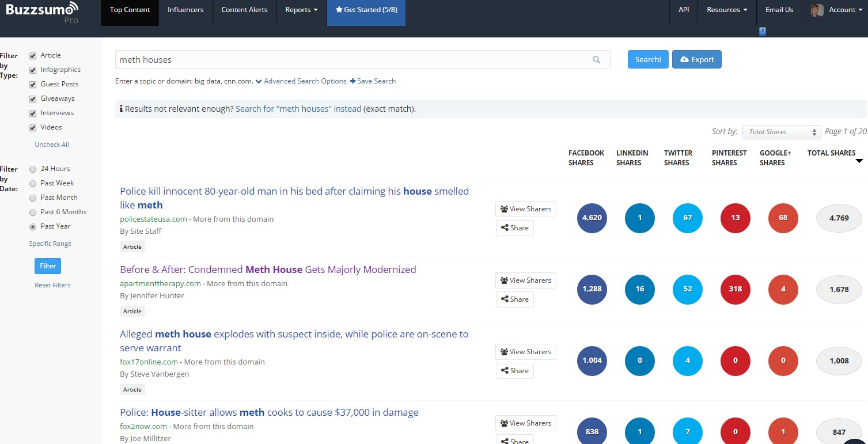The image size is (868, 444).
Task: Click the blue Filter button
Action: 48,266
